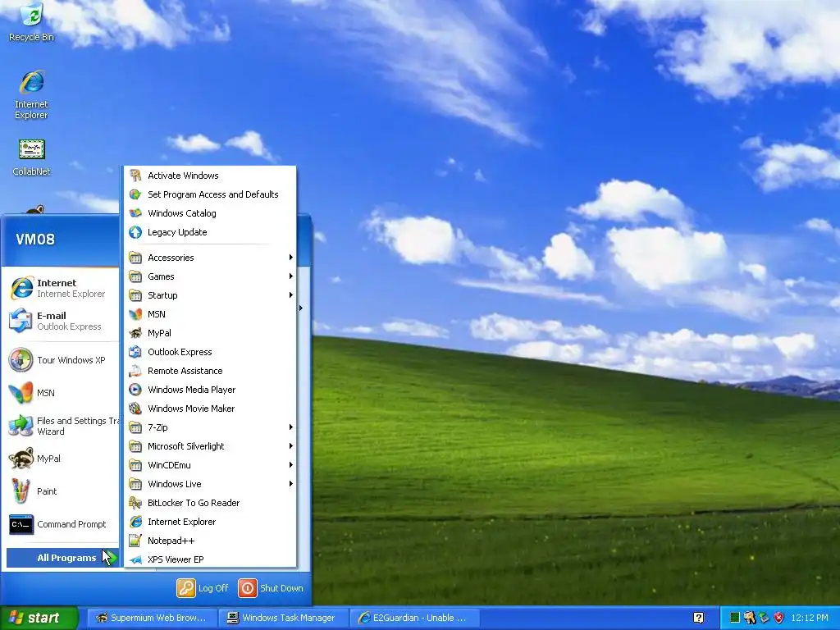Switch to E2Guardian Internet Explorer taskbar window

click(x=414, y=618)
